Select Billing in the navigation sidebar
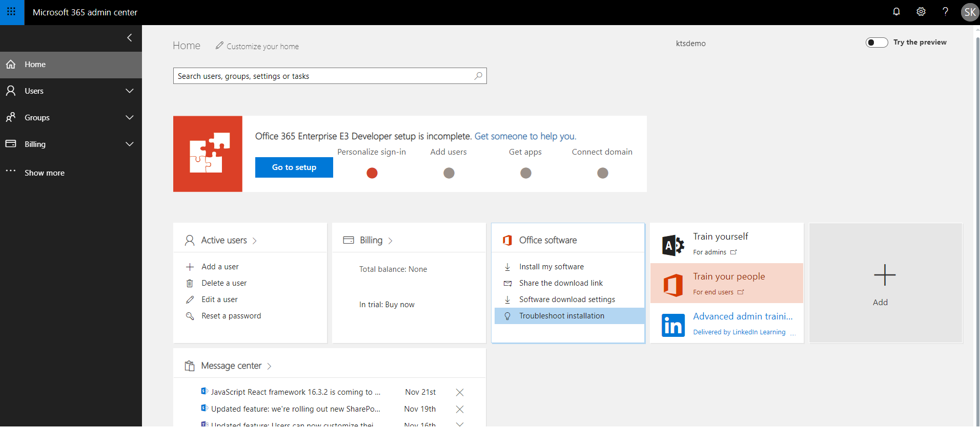Viewport: 980px width, 428px height. point(71,144)
